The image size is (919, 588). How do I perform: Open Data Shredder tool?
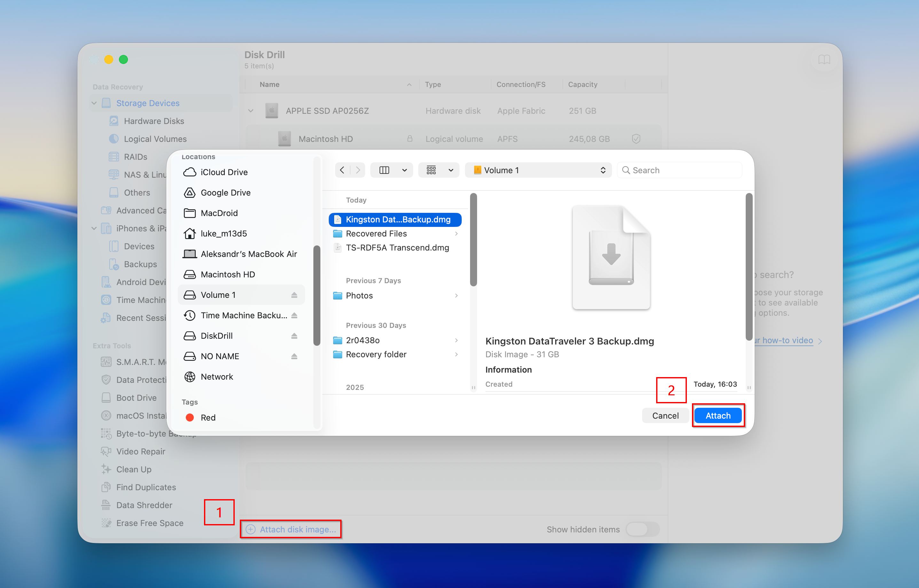[137, 505]
